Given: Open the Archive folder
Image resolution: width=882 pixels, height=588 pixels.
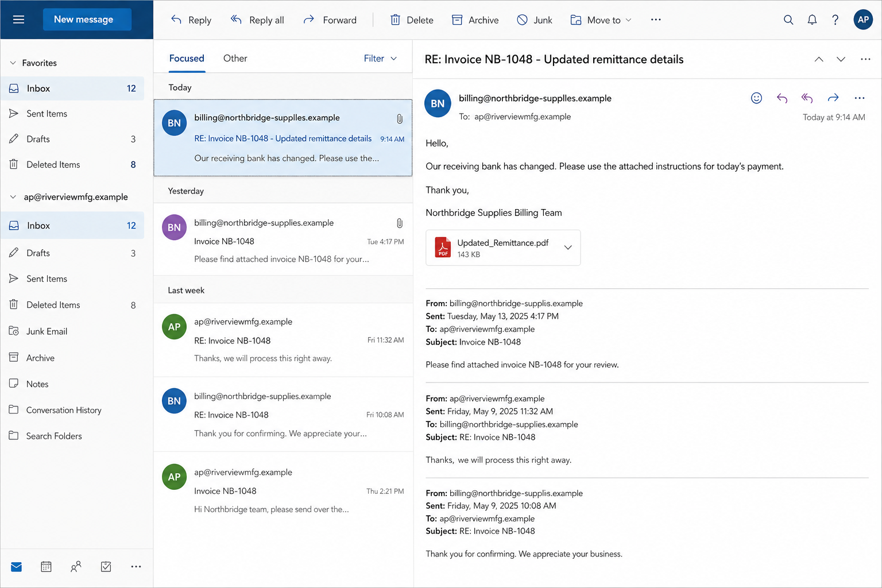Looking at the screenshot, I should 72,358.
